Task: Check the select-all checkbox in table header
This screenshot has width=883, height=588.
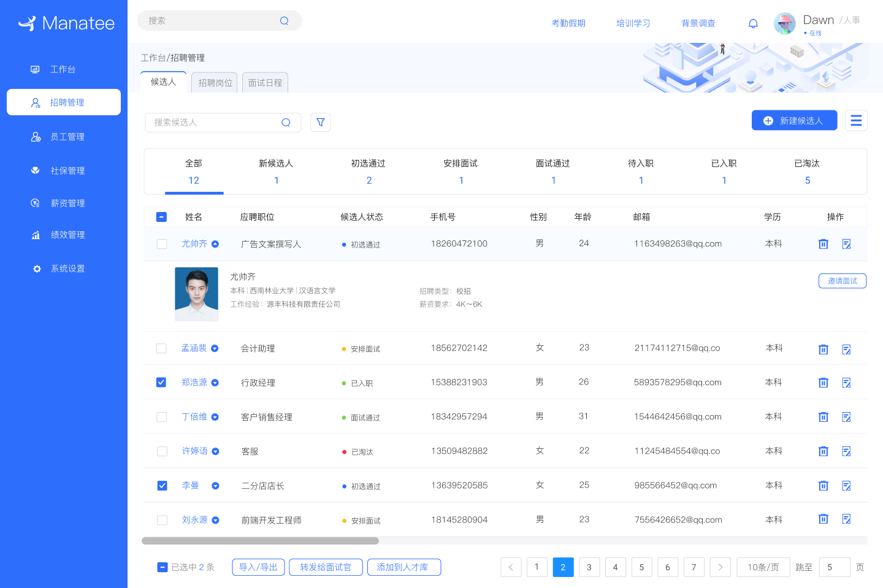Action: coord(162,216)
